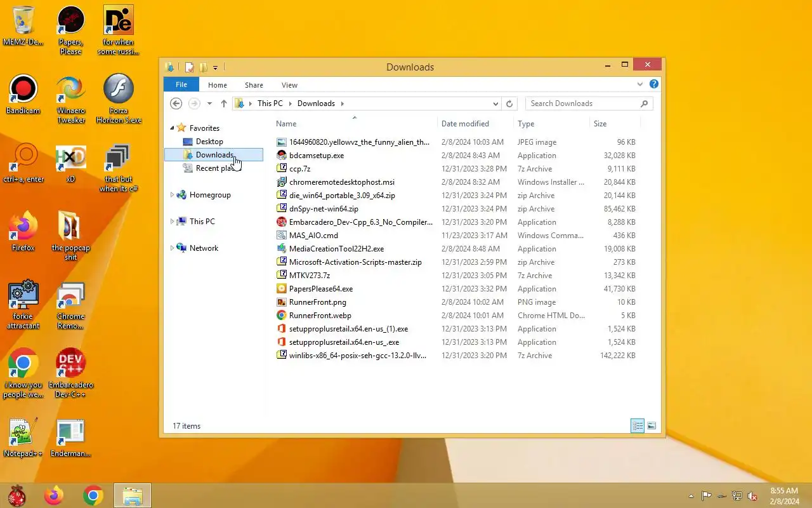This screenshot has height=508, width=812.
Task: Select 'that but when its c#' desktop icon
Action: tap(119, 168)
